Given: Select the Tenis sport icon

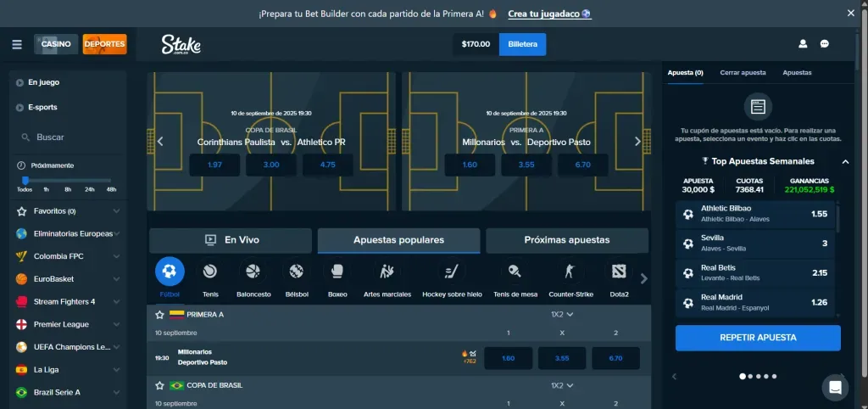Looking at the screenshot, I should [x=210, y=272].
